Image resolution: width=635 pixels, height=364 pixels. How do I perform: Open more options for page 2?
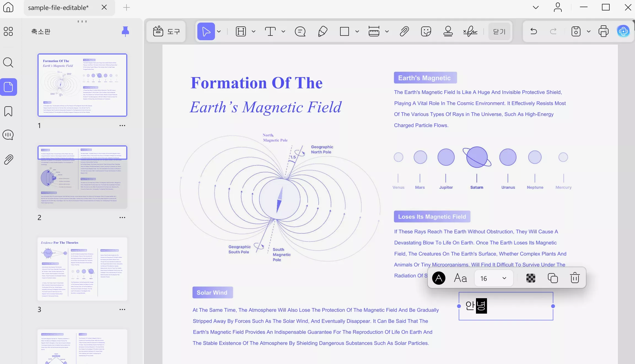[x=122, y=218]
